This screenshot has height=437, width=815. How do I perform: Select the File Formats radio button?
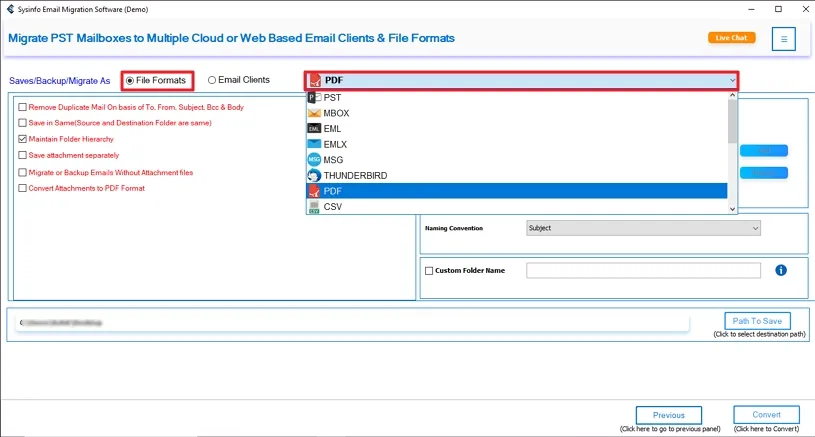click(130, 80)
